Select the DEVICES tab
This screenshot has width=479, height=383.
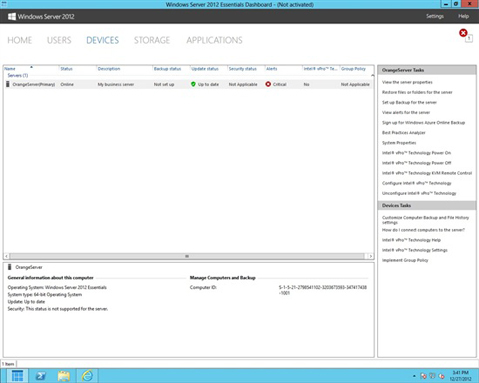pyautogui.click(x=102, y=40)
